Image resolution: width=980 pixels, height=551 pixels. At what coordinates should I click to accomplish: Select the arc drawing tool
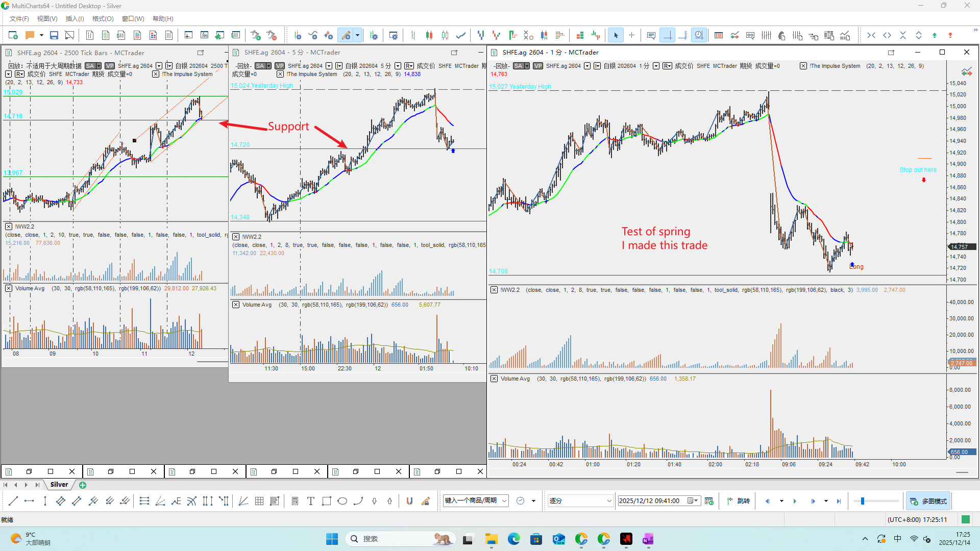point(358,501)
